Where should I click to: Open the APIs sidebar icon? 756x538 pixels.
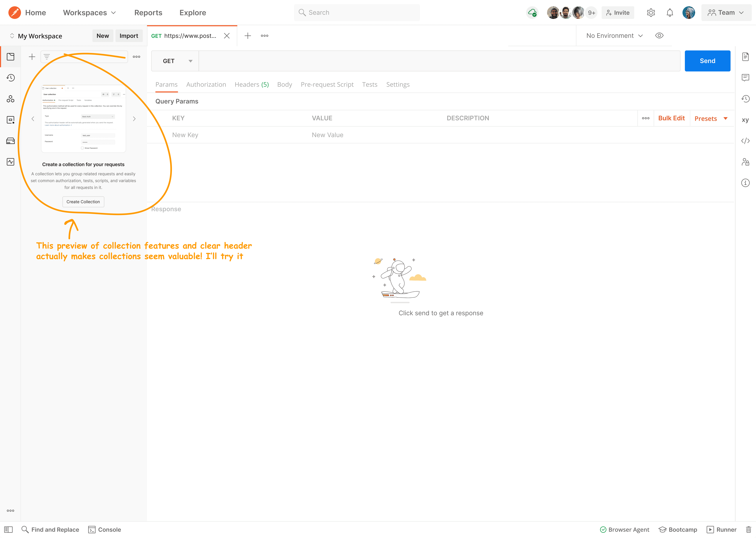[11, 99]
